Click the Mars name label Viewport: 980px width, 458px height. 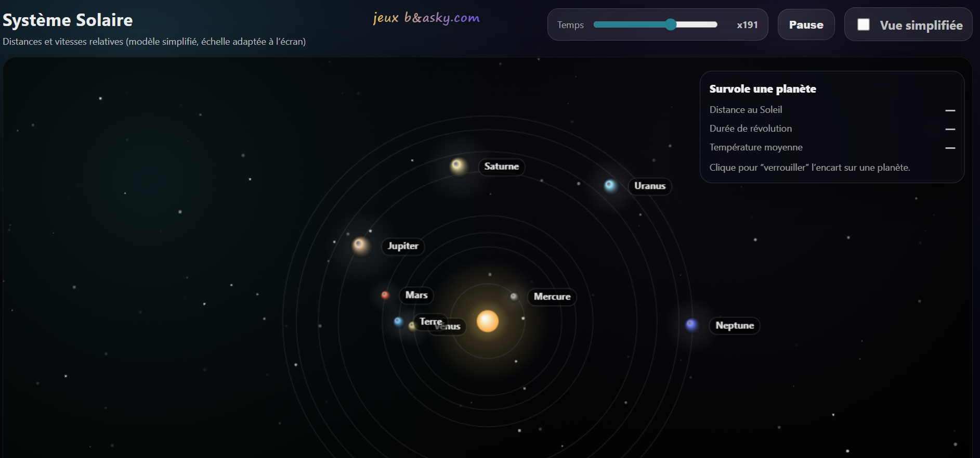point(416,295)
